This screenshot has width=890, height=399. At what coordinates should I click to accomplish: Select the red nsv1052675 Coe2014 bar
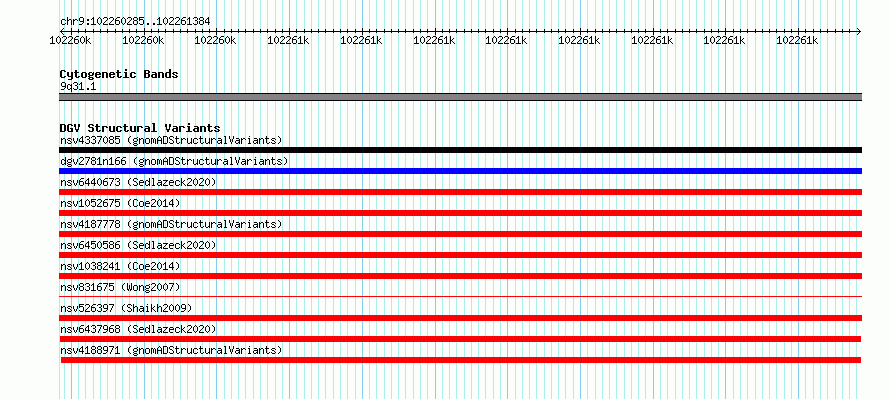coord(460,213)
